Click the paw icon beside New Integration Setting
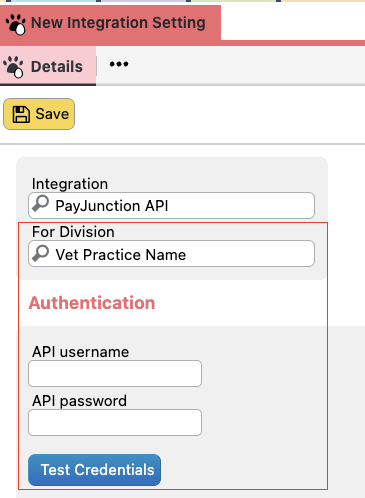Viewport: 365px width, 498px height. [16, 24]
